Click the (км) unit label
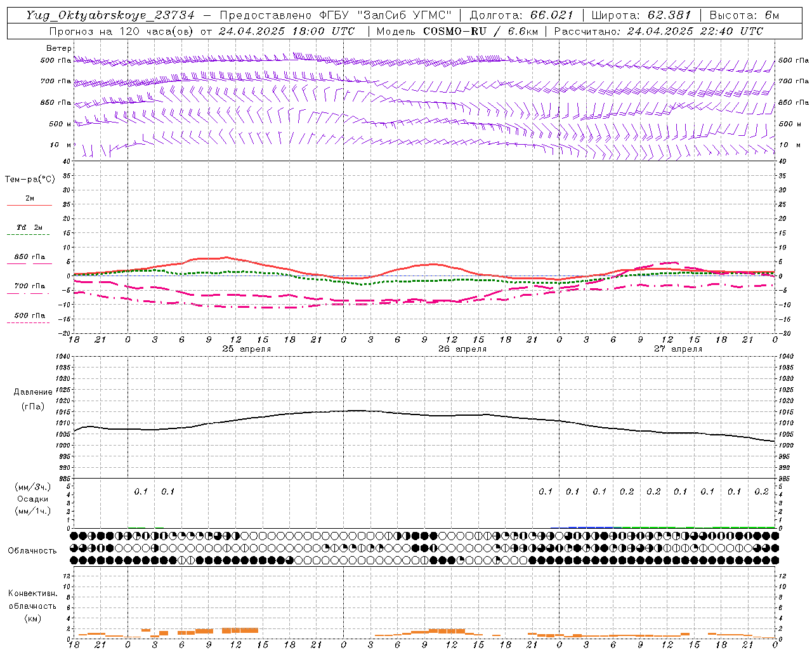 click(33, 618)
